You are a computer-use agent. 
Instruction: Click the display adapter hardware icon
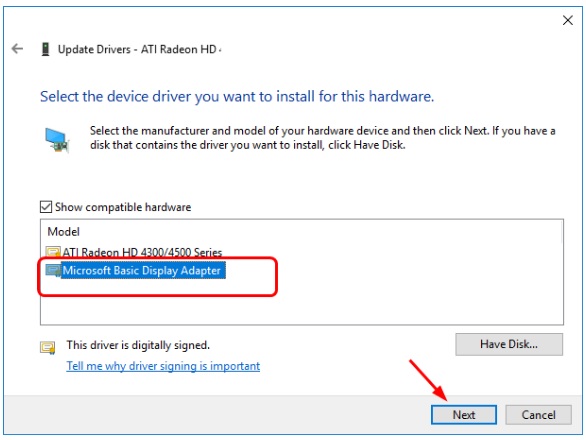(x=57, y=140)
